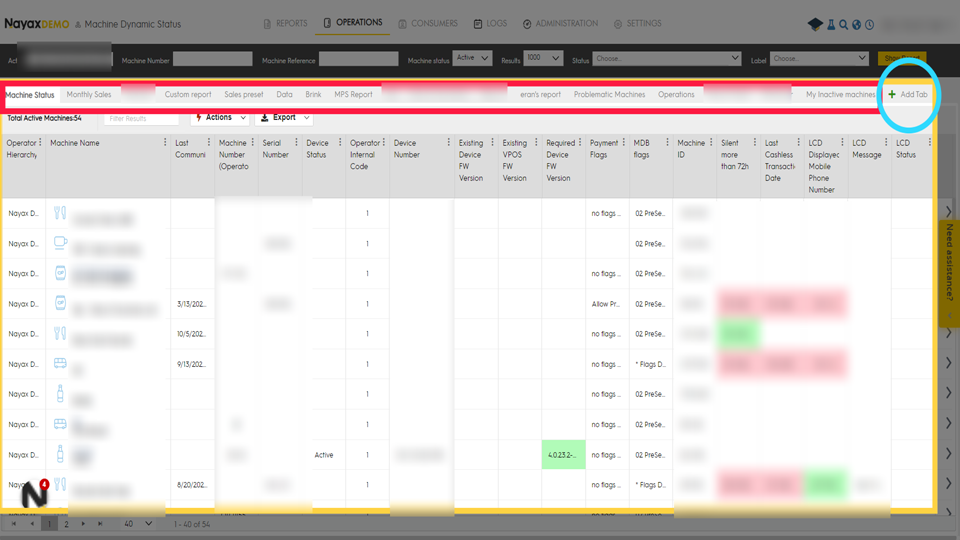Click the Add Tab button

click(x=908, y=94)
